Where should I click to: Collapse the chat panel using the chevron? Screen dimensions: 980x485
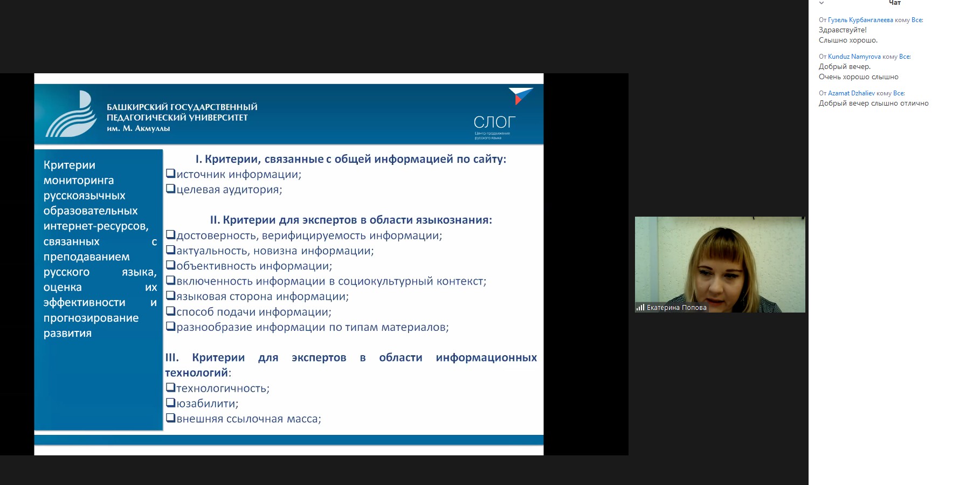[x=822, y=3]
